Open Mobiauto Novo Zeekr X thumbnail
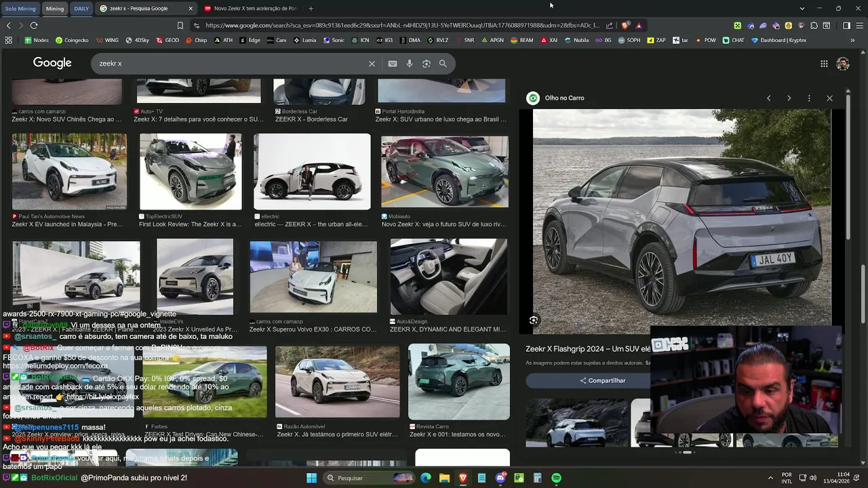This screenshot has width=868, height=488. [x=444, y=171]
